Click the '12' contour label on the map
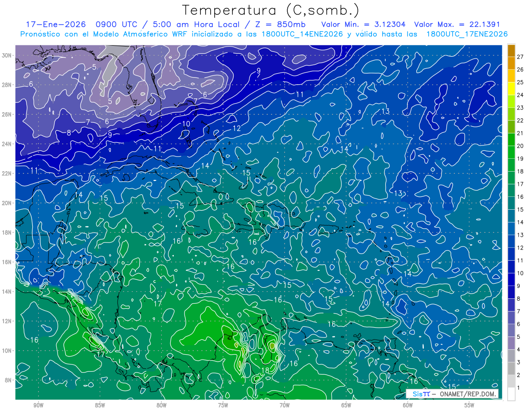 pos(237,129)
